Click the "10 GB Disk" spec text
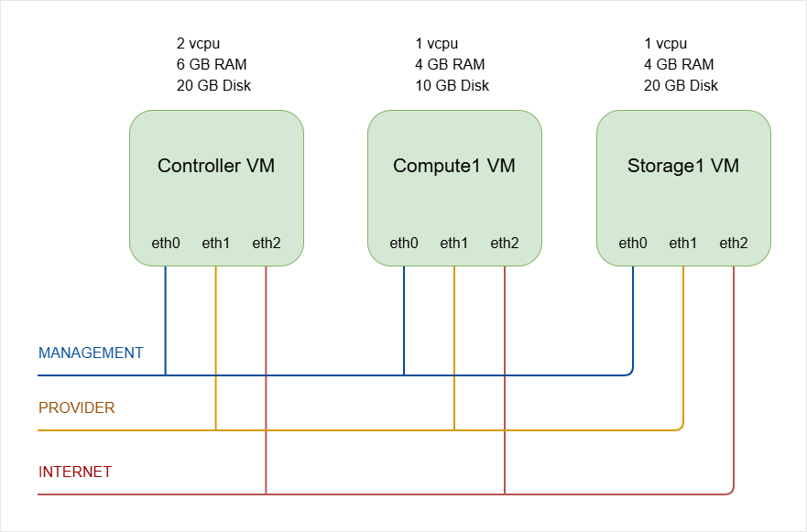807x532 pixels. (x=452, y=85)
